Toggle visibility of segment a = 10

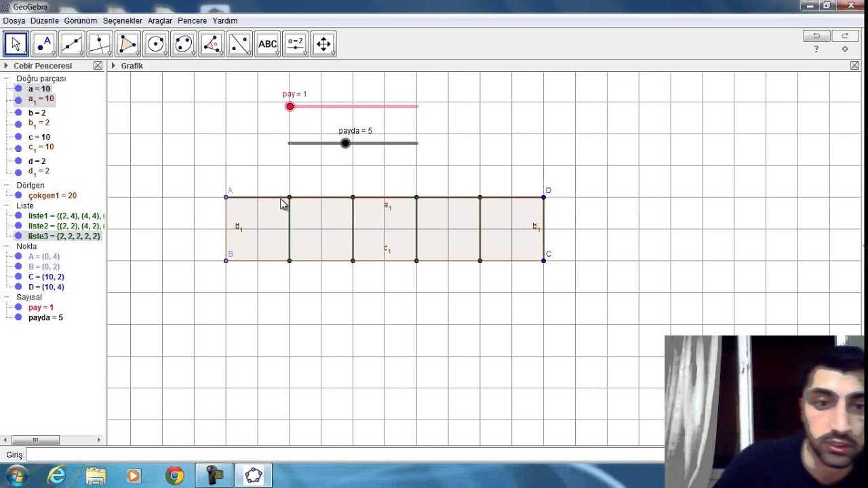coord(18,89)
